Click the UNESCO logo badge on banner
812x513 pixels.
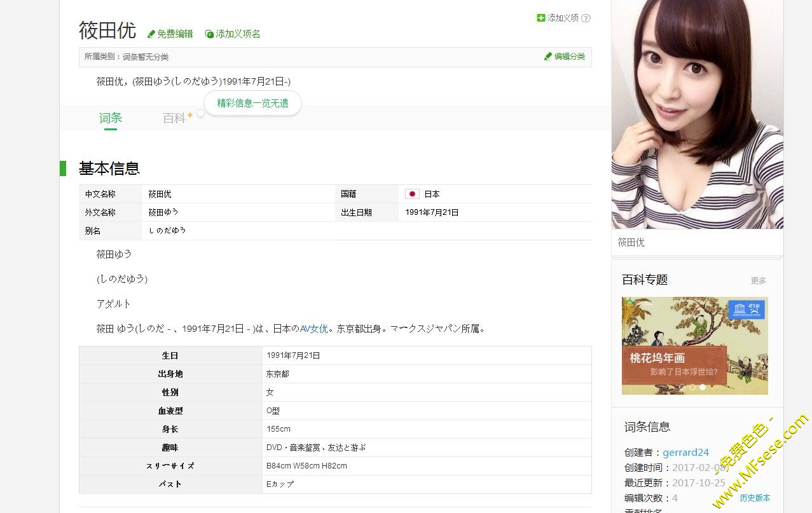pyautogui.click(x=747, y=309)
